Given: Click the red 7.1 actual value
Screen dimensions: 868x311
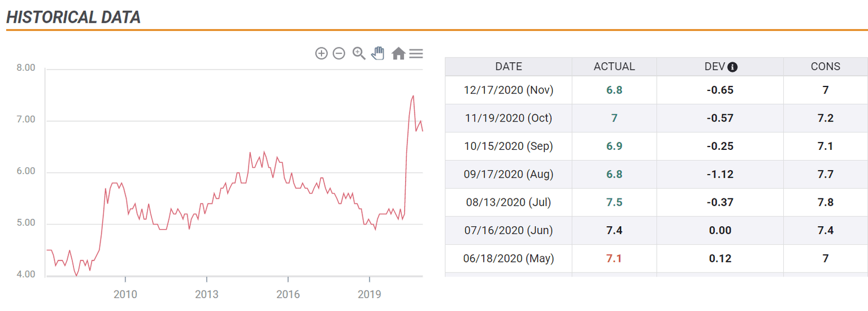Looking at the screenshot, I should [x=614, y=258].
